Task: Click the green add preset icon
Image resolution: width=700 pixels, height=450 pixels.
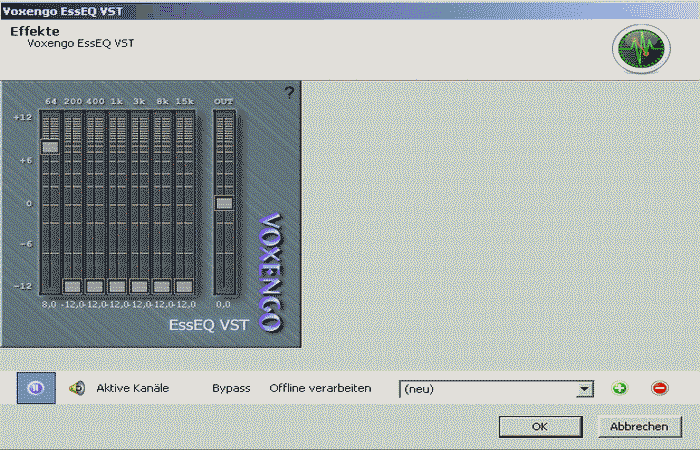Action: (x=619, y=388)
